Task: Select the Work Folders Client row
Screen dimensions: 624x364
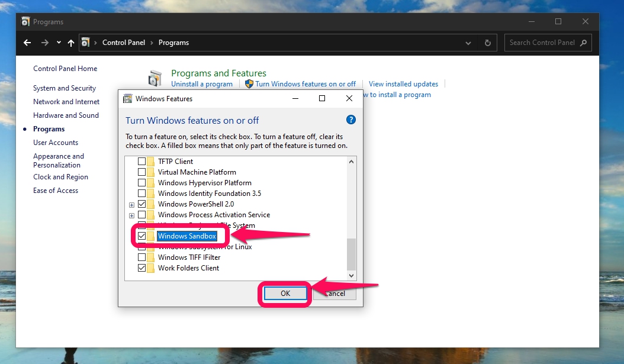Action: (188, 268)
